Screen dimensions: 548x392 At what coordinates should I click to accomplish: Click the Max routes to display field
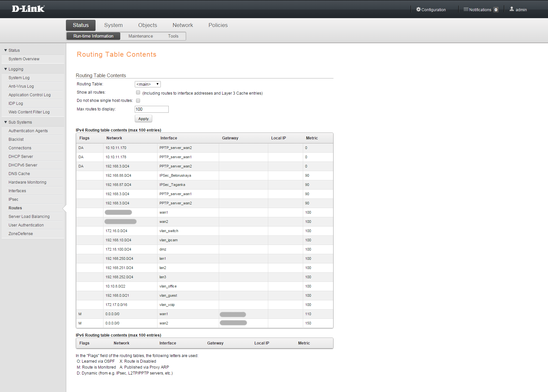152,109
